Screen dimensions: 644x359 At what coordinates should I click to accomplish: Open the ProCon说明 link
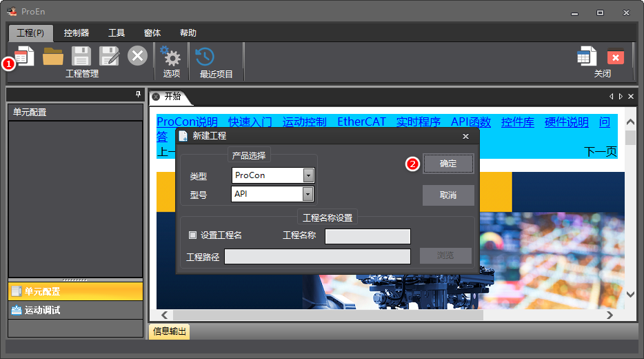(x=188, y=122)
